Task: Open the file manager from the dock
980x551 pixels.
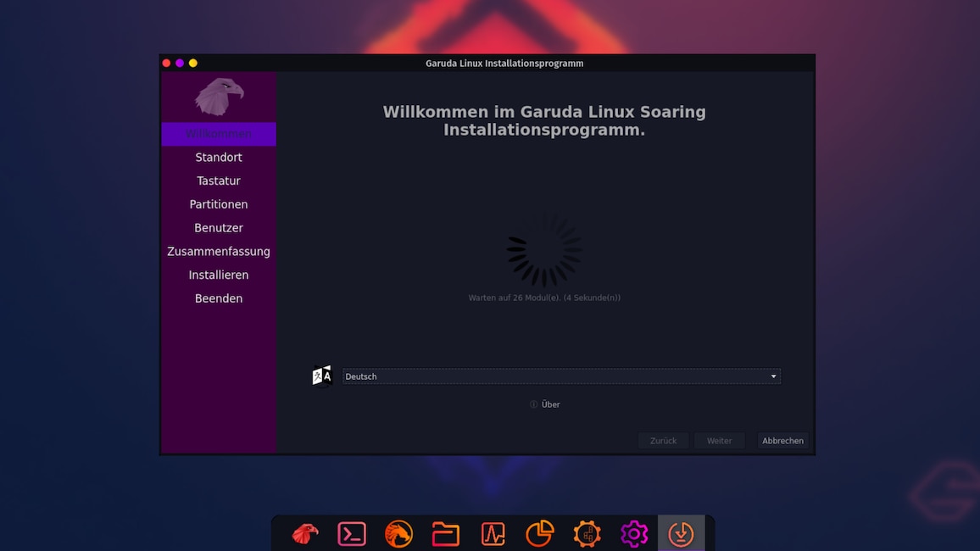Action: [x=445, y=534]
